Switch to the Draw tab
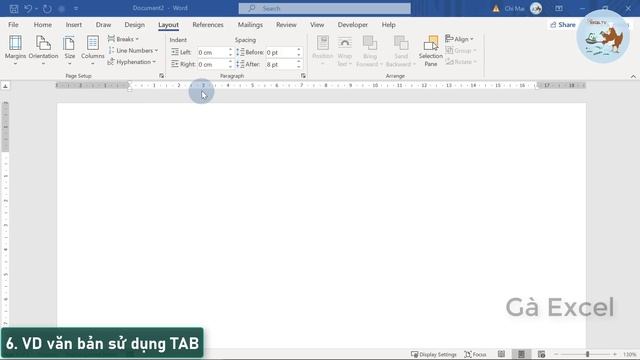 [x=103, y=24]
